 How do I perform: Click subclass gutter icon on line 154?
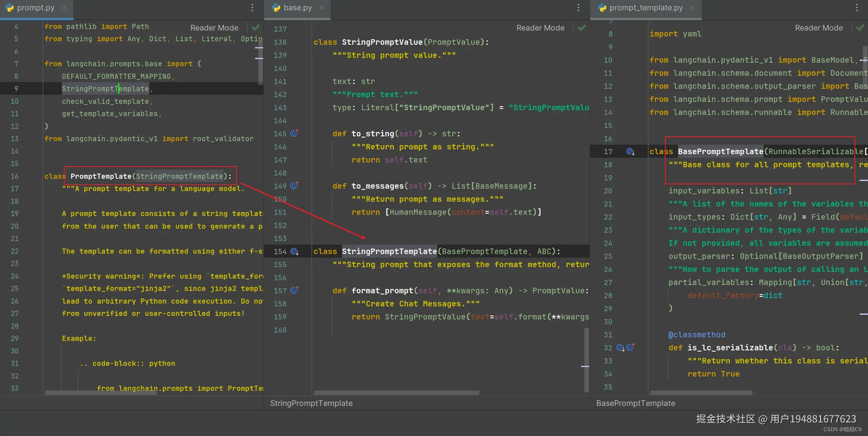pos(294,251)
